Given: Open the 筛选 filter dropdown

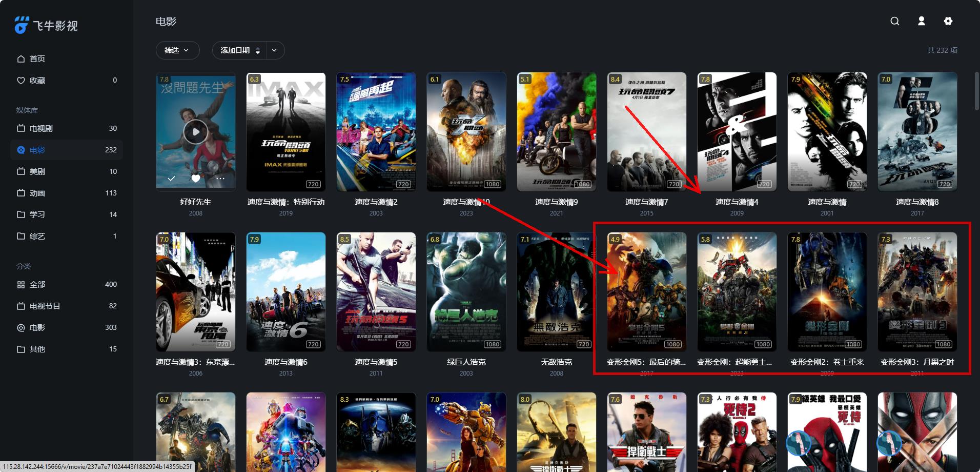Looking at the screenshot, I should pos(177,50).
